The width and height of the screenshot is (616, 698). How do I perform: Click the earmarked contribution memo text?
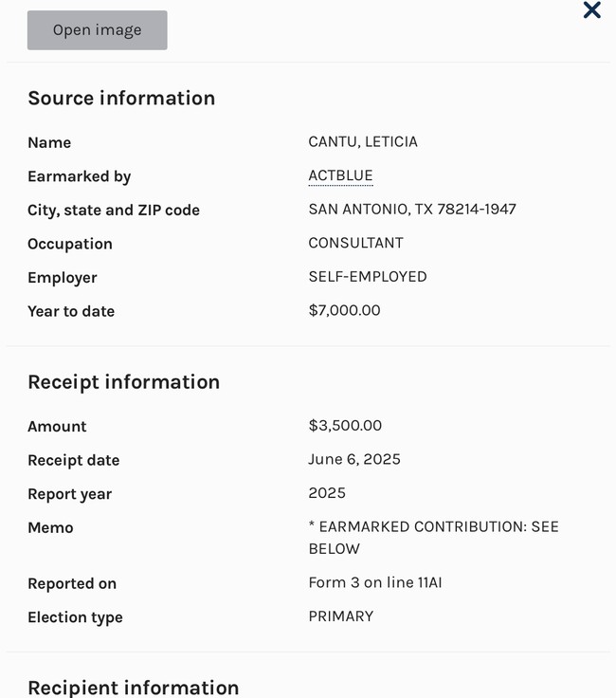(433, 537)
